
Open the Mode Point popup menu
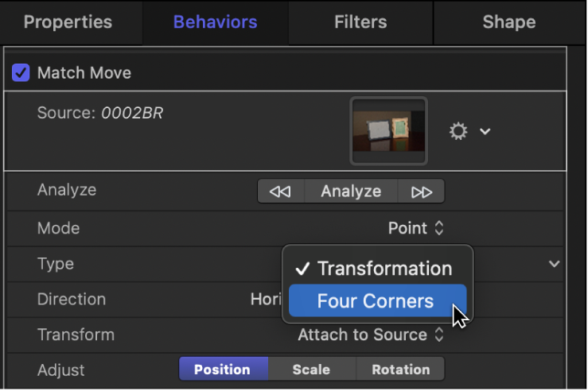click(x=415, y=229)
